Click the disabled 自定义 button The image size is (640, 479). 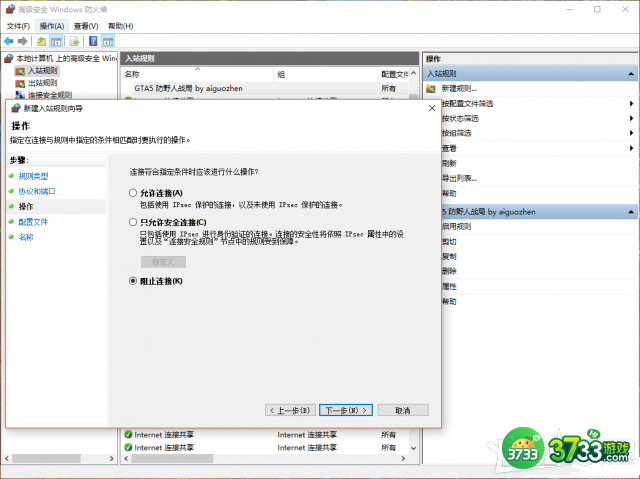point(163,262)
